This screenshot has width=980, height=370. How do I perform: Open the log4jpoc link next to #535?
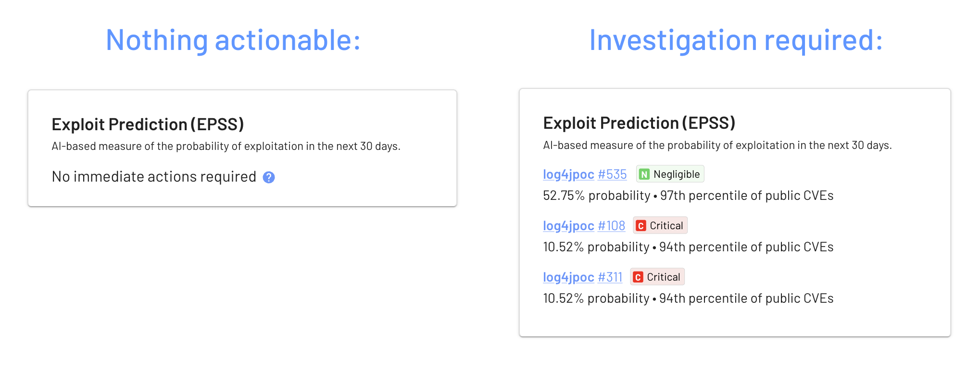click(568, 174)
